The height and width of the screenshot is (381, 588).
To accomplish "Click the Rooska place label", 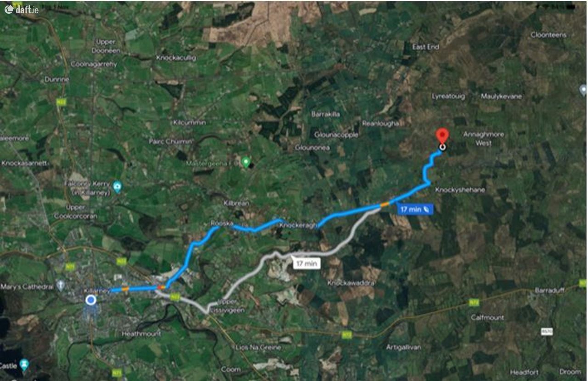I will (222, 223).
